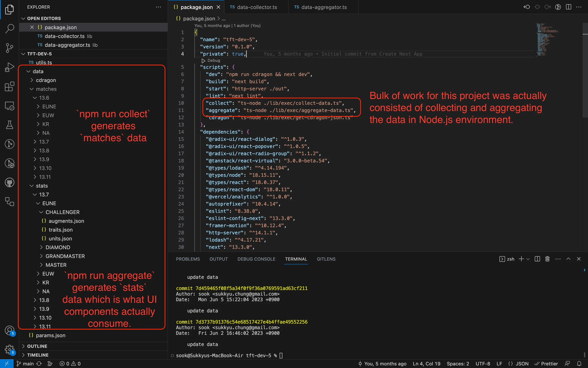Switch to data-collector.ts editor tab
The width and height of the screenshot is (588, 368).
tap(257, 7)
